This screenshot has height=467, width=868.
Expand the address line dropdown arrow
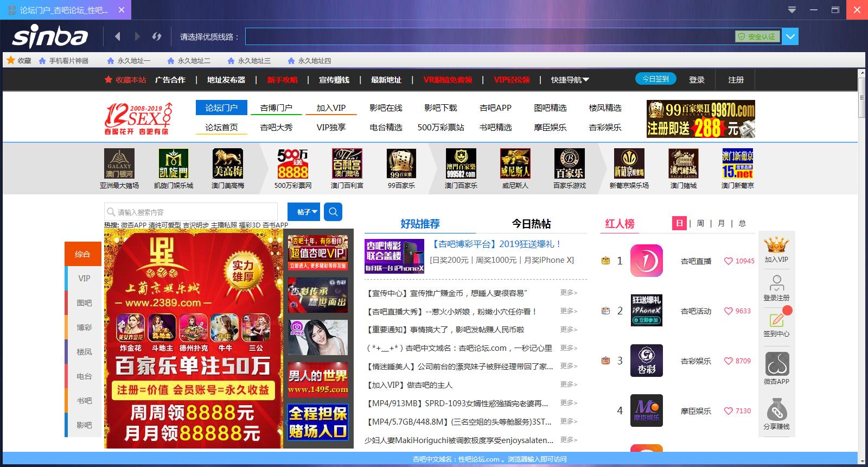790,37
